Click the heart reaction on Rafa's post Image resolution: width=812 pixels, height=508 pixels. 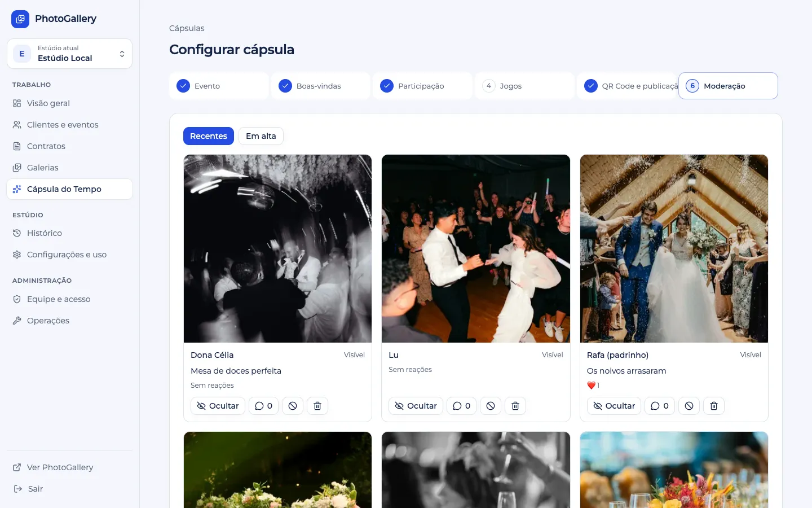click(x=593, y=386)
